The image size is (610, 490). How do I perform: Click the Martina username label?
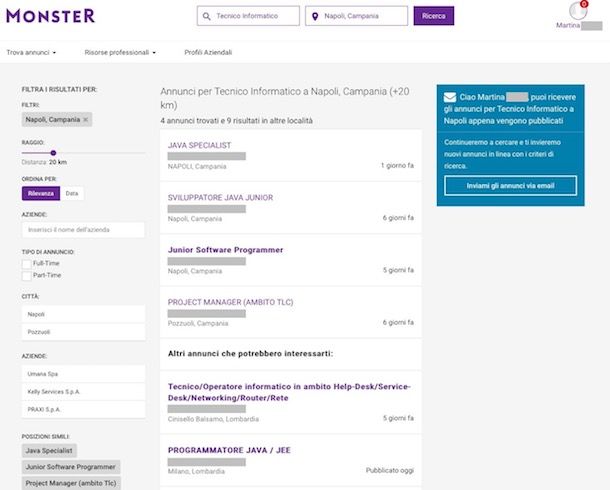[x=568, y=25]
